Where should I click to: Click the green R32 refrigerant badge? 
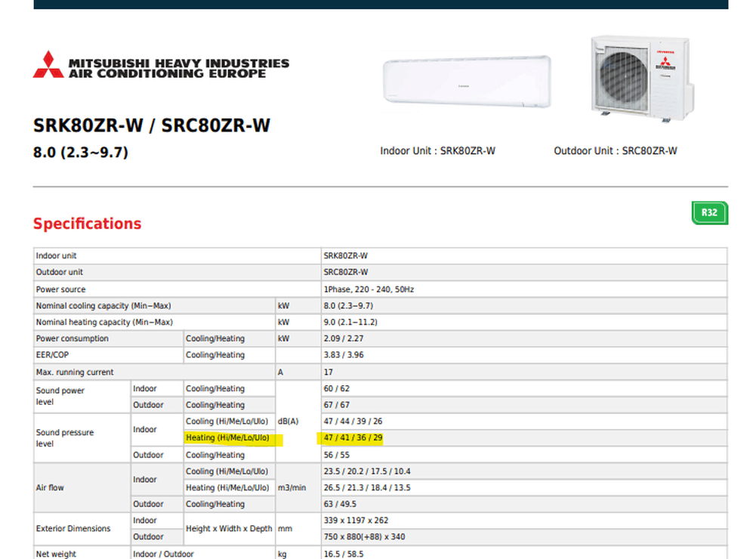(710, 213)
